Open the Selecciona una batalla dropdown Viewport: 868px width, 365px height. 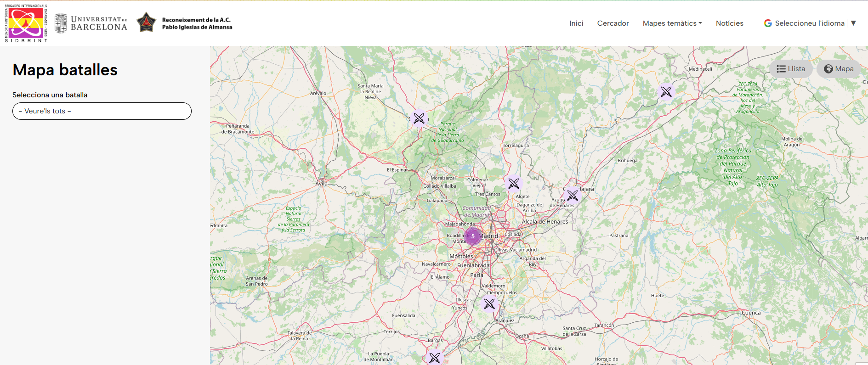tap(102, 111)
